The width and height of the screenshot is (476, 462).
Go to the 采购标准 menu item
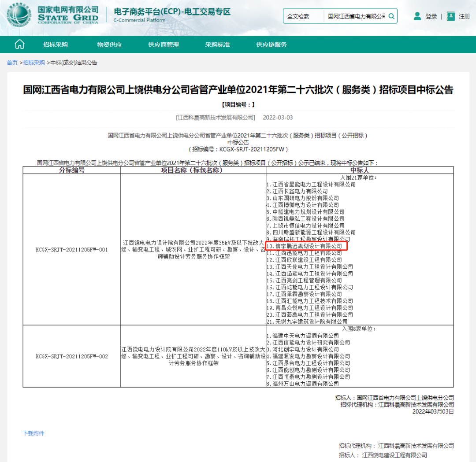[217, 45]
